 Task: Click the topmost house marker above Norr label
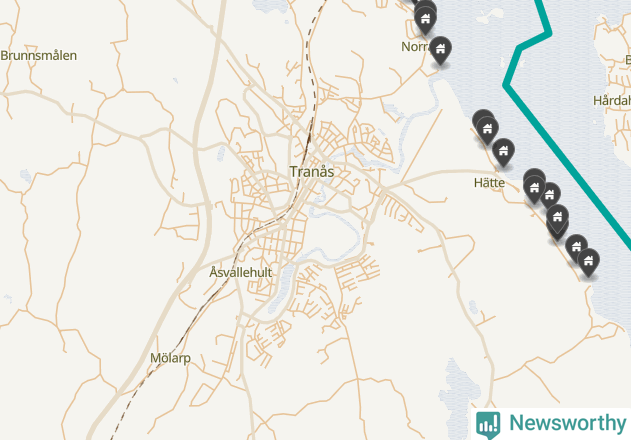pos(425,19)
